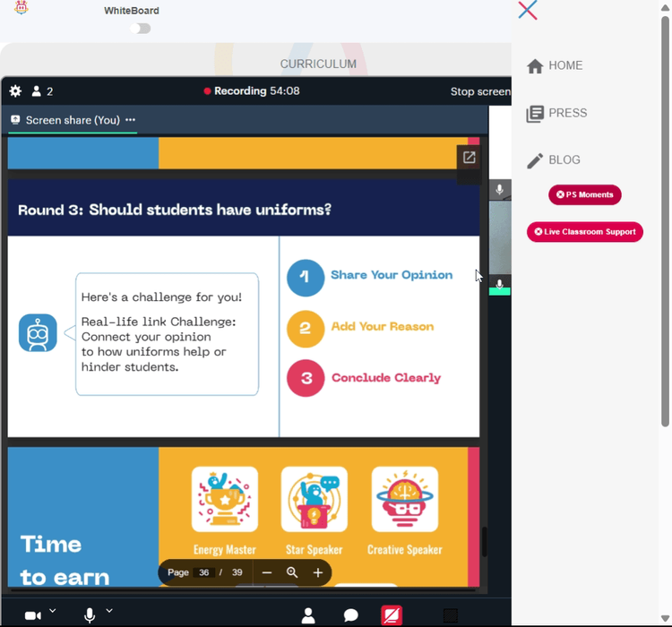Image resolution: width=672 pixels, height=627 pixels.
Task: Select the Screen share (You) tab
Action: (73, 120)
